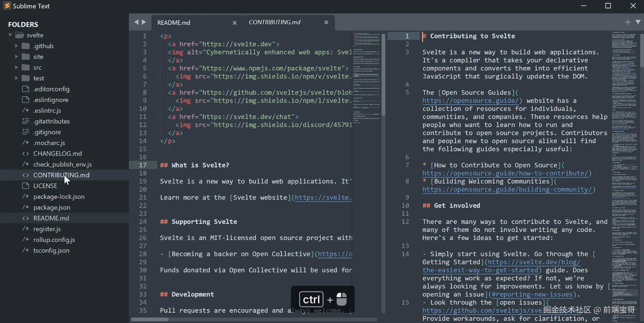644x323 pixels.
Task: Click the package.json file icon
Action: point(26,208)
